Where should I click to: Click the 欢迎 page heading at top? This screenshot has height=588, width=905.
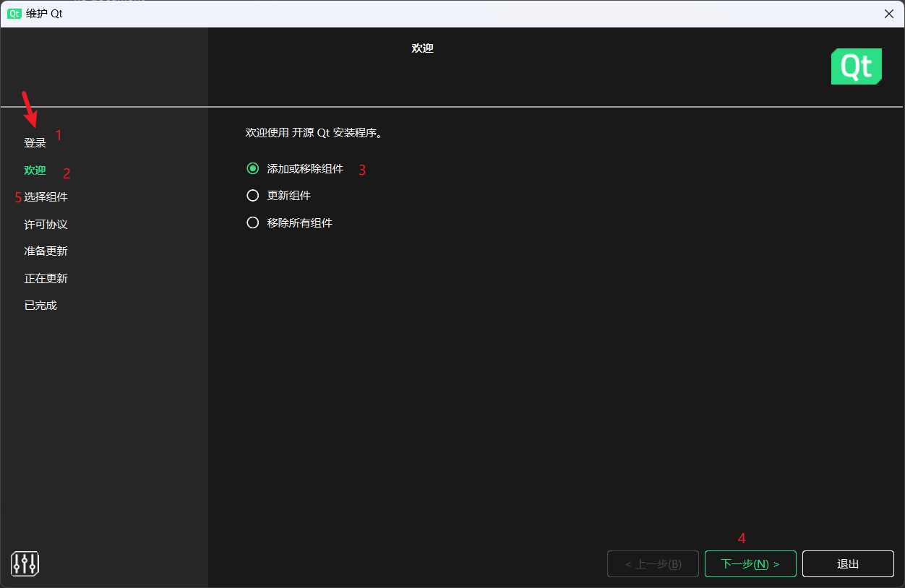pos(422,48)
